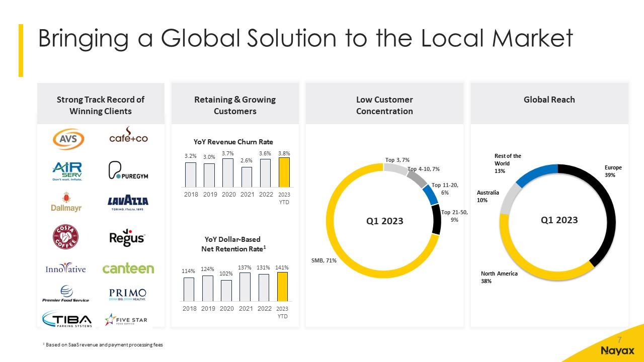Click the 2023 YTD label under churn chart
This screenshot has width=644, height=362.
pyautogui.click(x=284, y=198)
